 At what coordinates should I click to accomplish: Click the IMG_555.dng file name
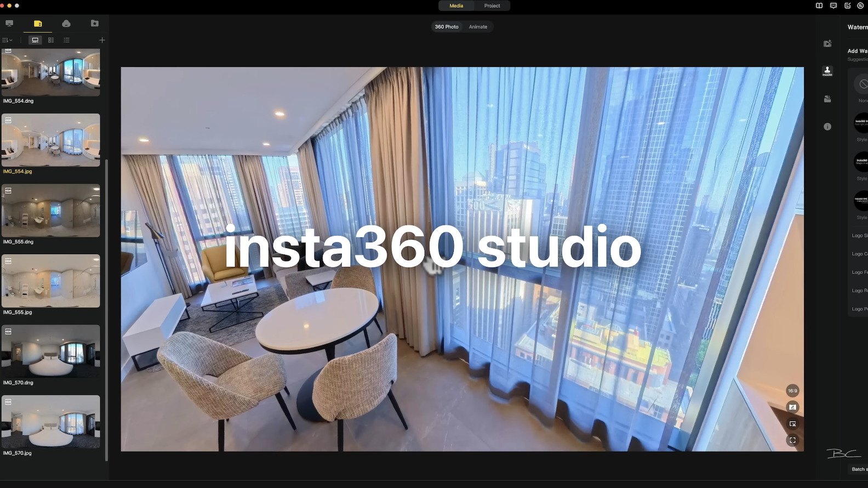pos(18,242)
